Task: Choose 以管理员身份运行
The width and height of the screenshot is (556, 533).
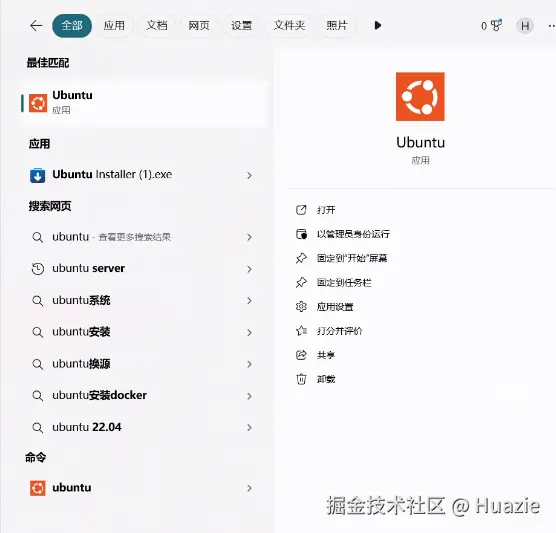Action: click(353, 234)
